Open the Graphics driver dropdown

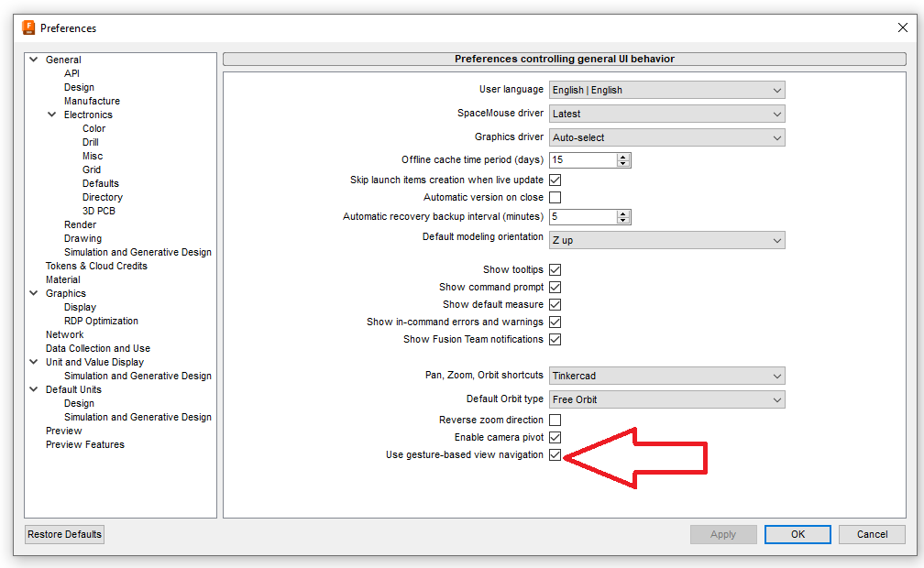pos(666,136)
